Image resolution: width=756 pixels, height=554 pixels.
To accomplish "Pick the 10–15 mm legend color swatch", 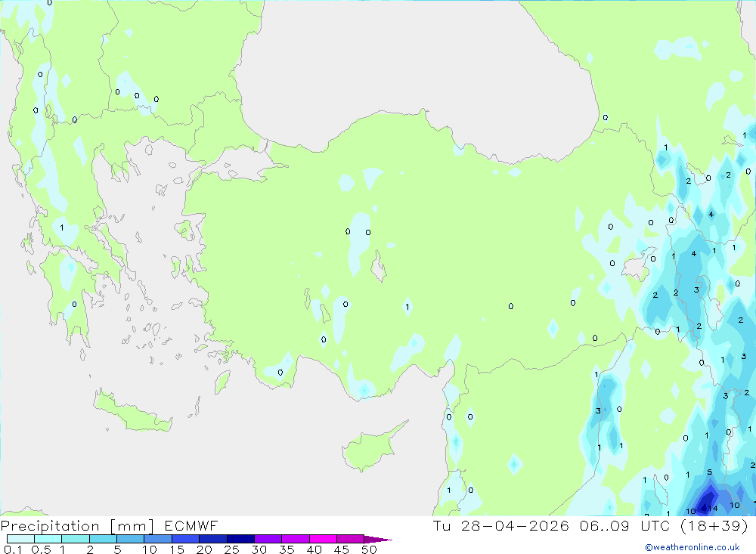I will (x=158, y=539).
